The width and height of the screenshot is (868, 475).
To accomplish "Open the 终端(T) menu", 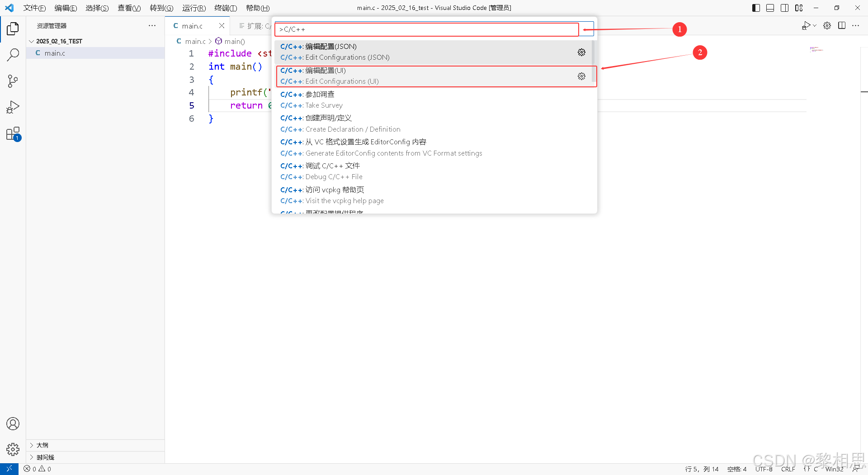I will [226, 8].
